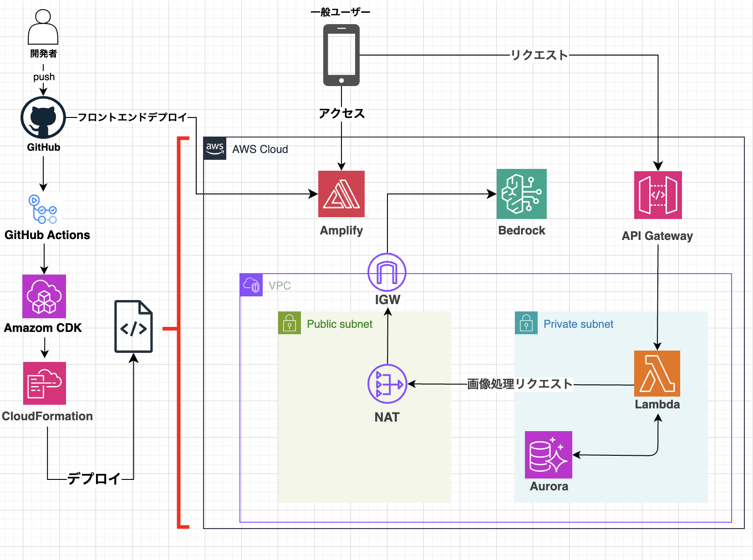Screen dimensions: 753x560
Task: Select the Public subnet label
Action: (x=340, y=324)
